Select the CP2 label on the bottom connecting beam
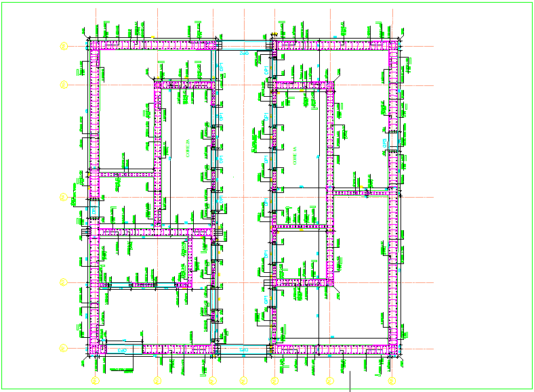The image size is (534, 392). [x=244, y=348]
